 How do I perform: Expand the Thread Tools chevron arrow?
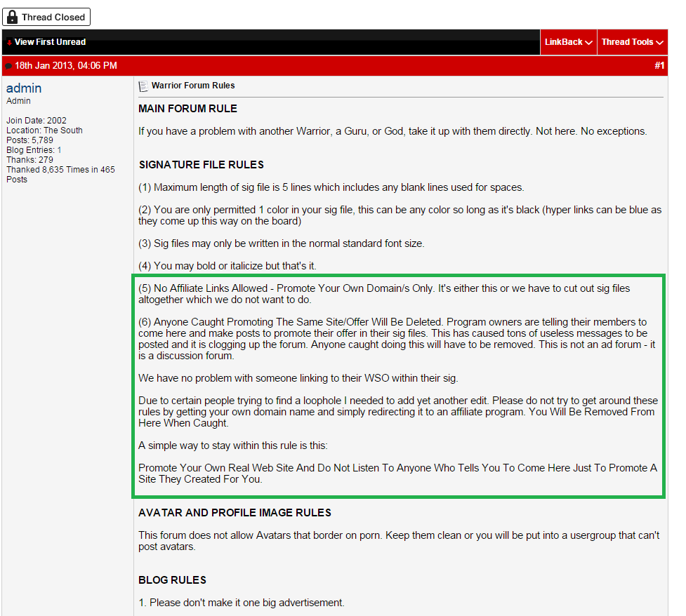point(660,42)
